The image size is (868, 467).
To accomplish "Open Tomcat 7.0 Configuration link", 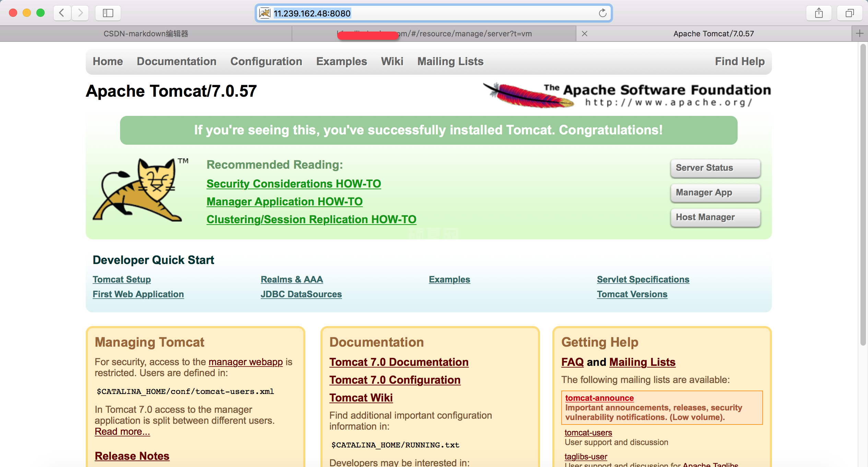I will (x=395, y=380).
